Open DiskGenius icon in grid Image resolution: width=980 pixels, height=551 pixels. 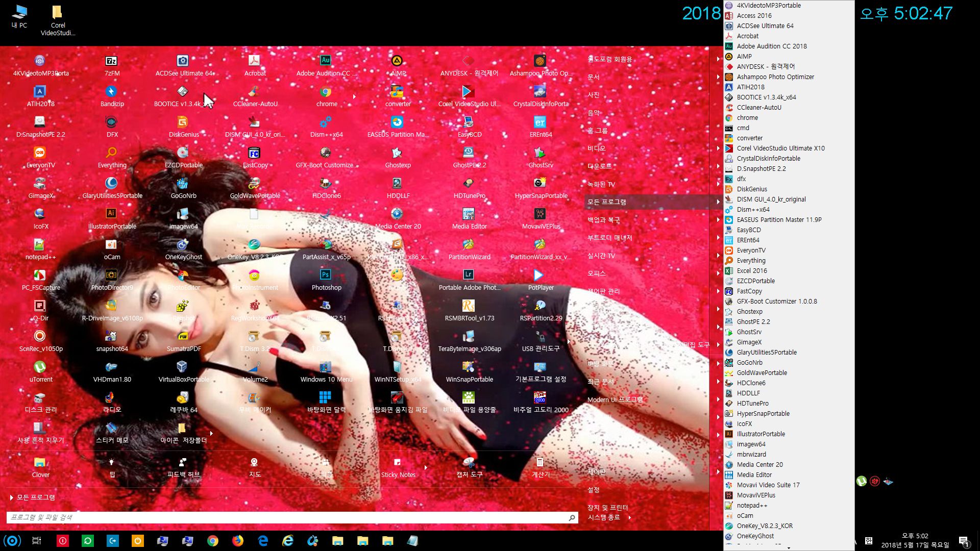(x=183, y=127)
